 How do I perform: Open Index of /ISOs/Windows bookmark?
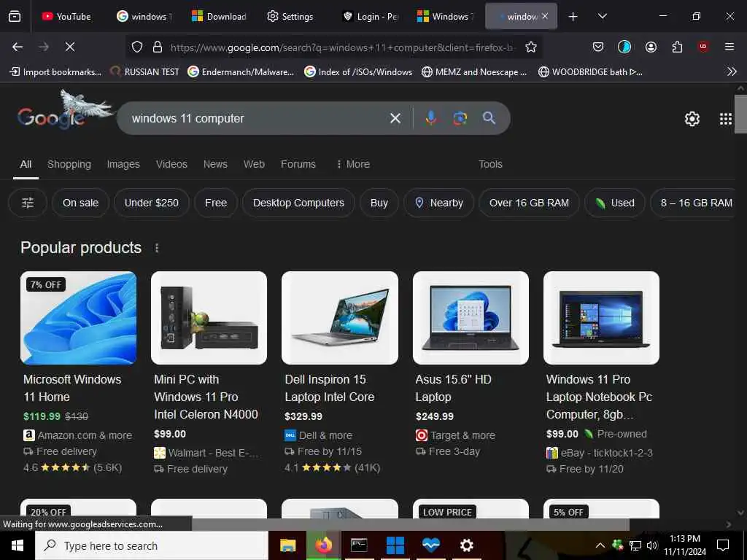click(x=358, y=72)
